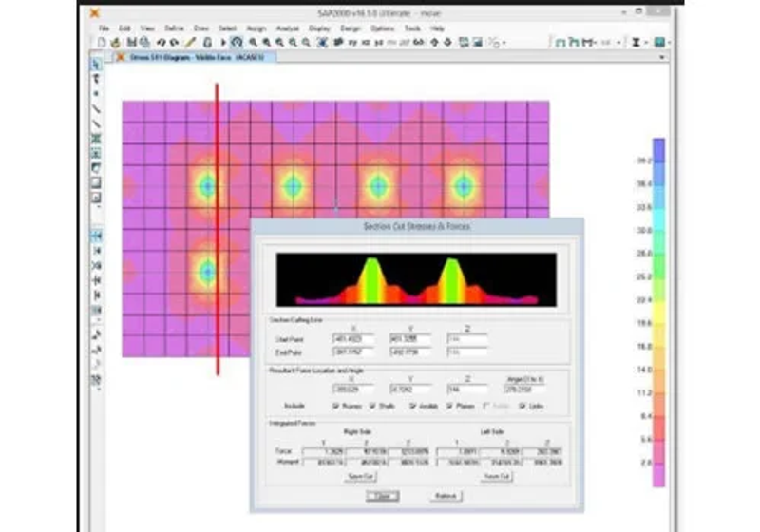
Task: Click the Close button in Section Cut dialog
Action: tap(383, 496)
